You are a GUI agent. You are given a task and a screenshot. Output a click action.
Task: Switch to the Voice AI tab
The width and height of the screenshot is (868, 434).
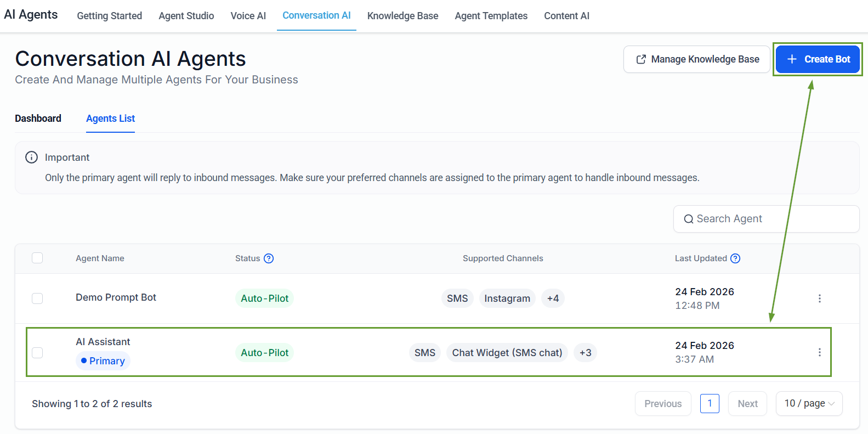[x=248, y=16]
